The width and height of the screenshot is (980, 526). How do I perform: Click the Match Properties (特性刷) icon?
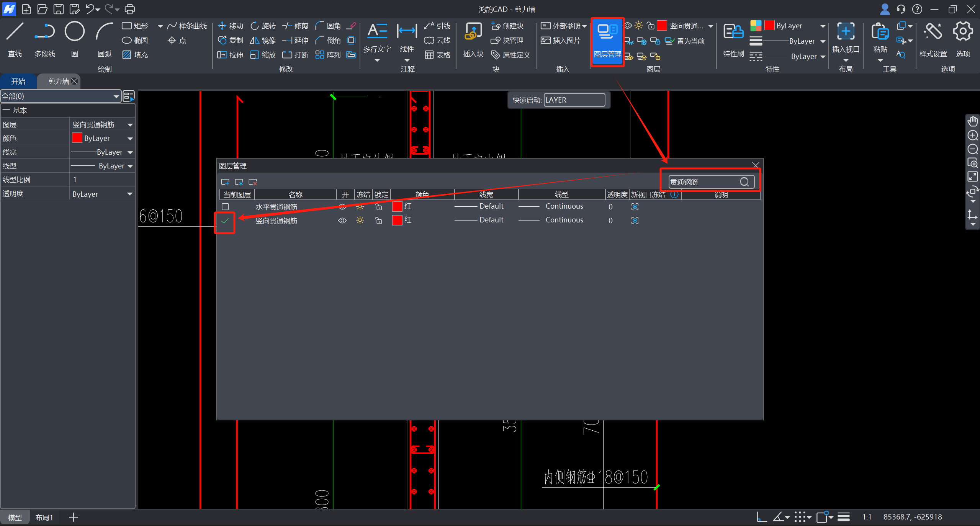click(x=733, y=32)
